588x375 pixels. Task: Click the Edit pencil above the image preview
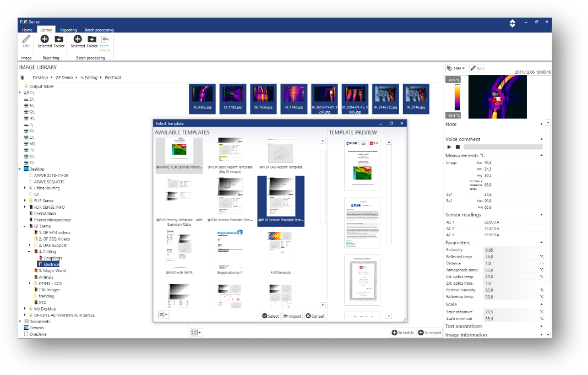[x=477, y=68]
